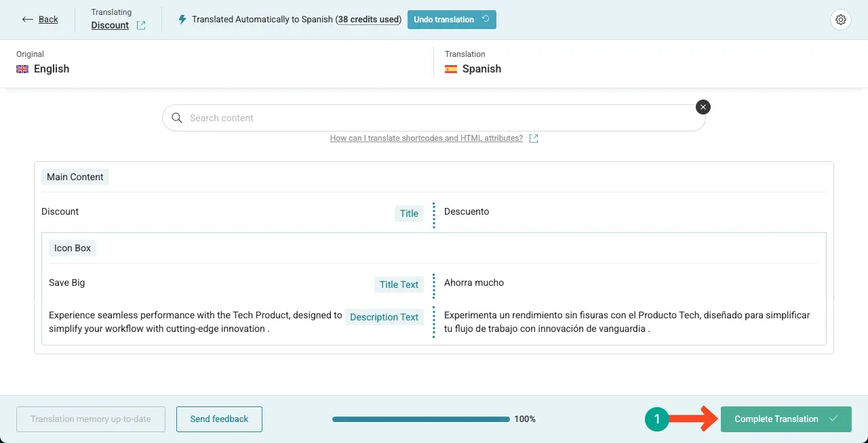Click the Spanish translation language label

click(x=481, y=69)
